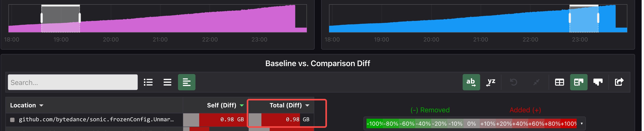
Task: Select the bulleted list view icon
Action: click(148, 82)
